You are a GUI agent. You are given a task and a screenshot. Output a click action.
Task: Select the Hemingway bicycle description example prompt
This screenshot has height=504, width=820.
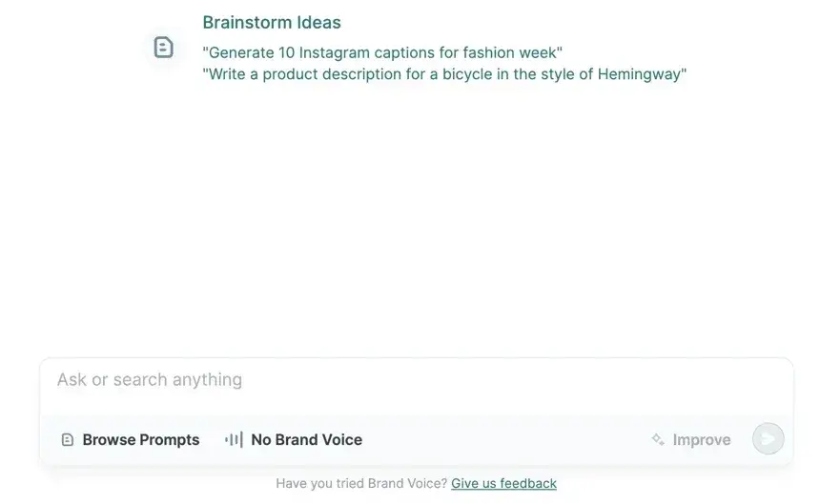click(444, 74)
